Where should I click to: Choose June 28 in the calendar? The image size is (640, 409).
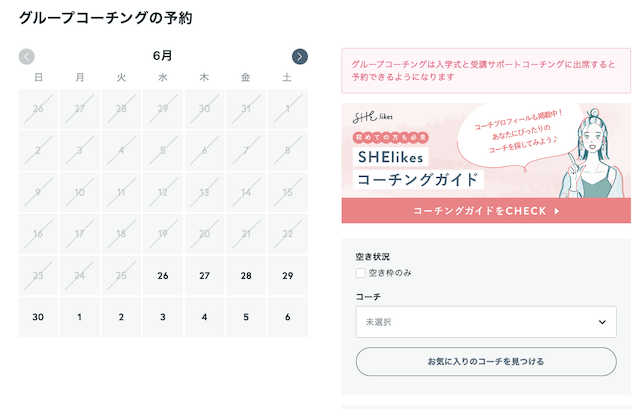click(246, 276)
